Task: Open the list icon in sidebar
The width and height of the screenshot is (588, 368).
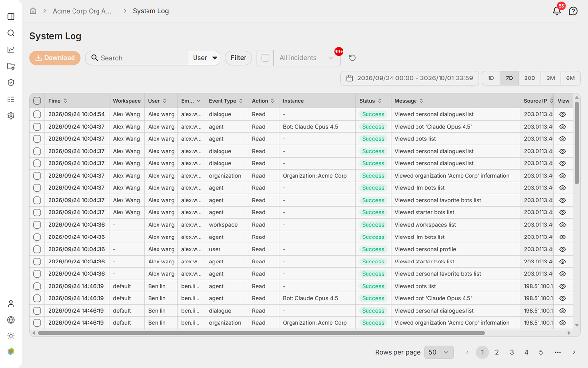Action: click(11, 99)
